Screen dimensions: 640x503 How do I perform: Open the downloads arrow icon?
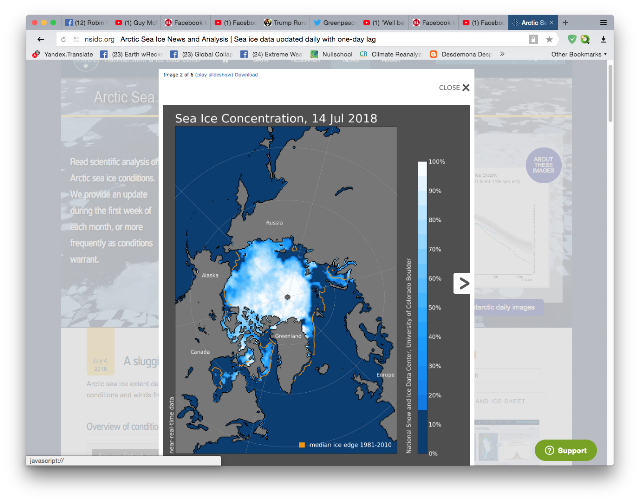(x=603, y=39)
